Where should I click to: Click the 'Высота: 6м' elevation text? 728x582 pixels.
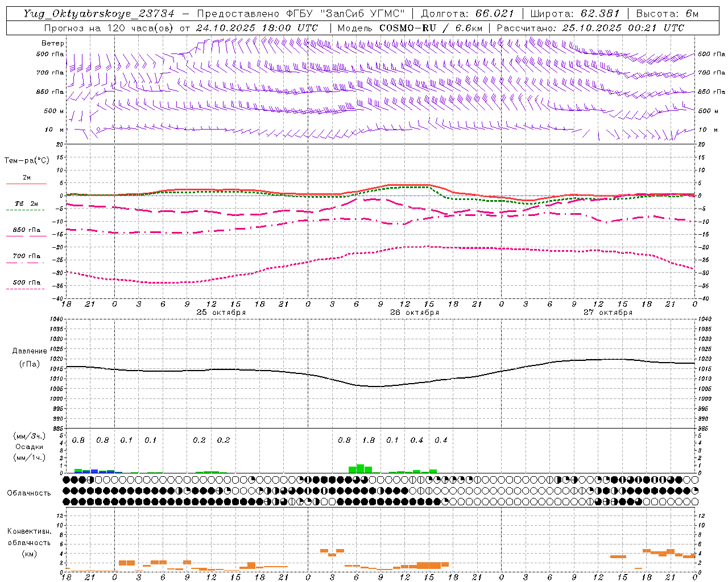click(667, 14)
